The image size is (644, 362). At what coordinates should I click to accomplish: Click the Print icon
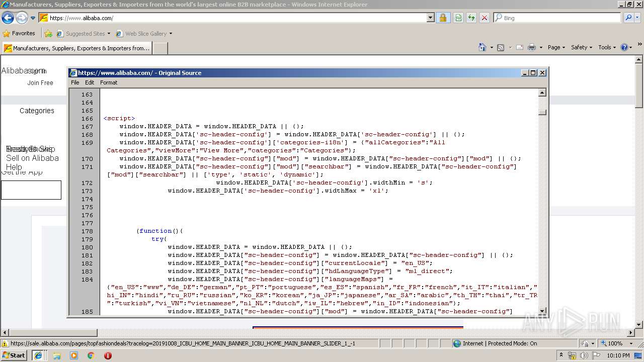pos(532,47)
